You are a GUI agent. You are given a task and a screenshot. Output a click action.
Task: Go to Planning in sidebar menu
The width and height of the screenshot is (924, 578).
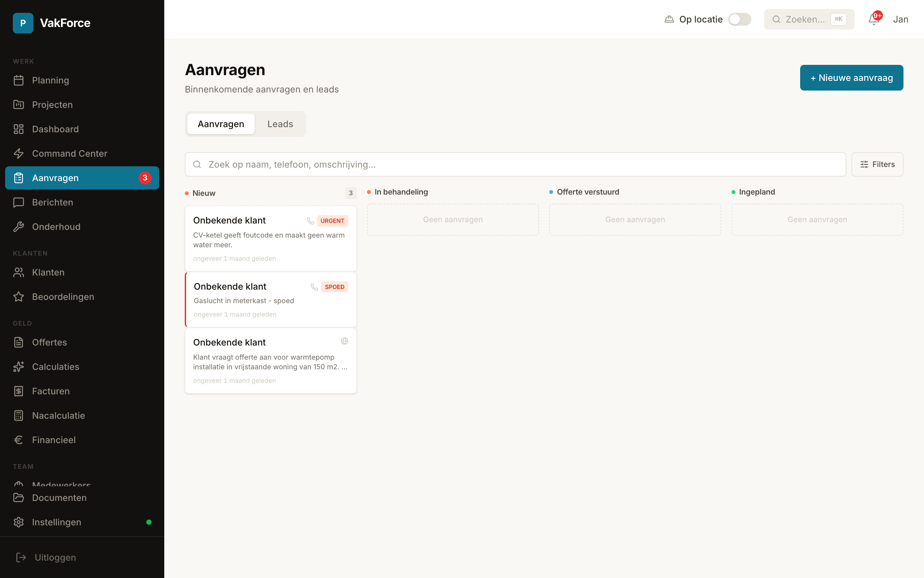pos(82,80)
